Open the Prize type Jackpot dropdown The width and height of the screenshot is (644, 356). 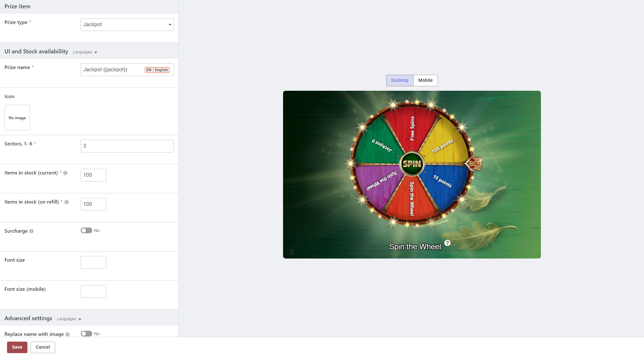click(x=127, y=25)
